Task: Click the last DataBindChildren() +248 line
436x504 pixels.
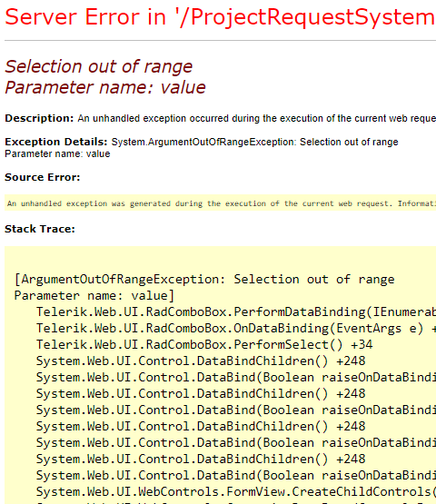Action: coord(201,459)
